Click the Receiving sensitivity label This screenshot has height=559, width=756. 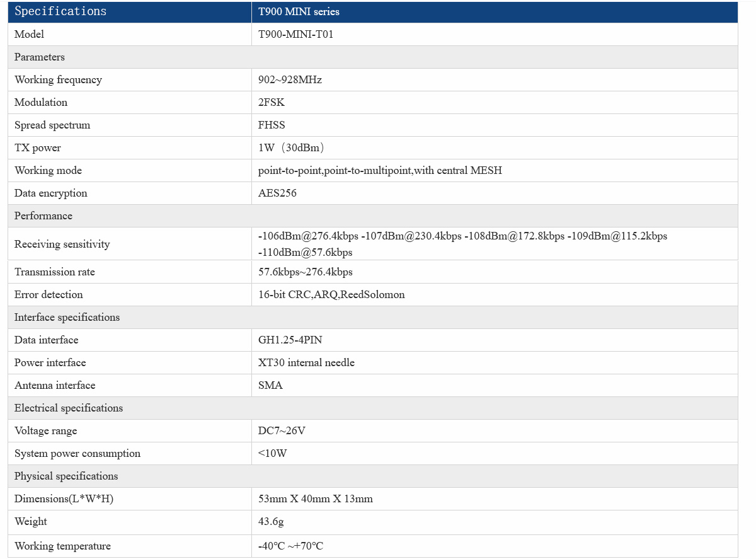[x=62, y=245]
